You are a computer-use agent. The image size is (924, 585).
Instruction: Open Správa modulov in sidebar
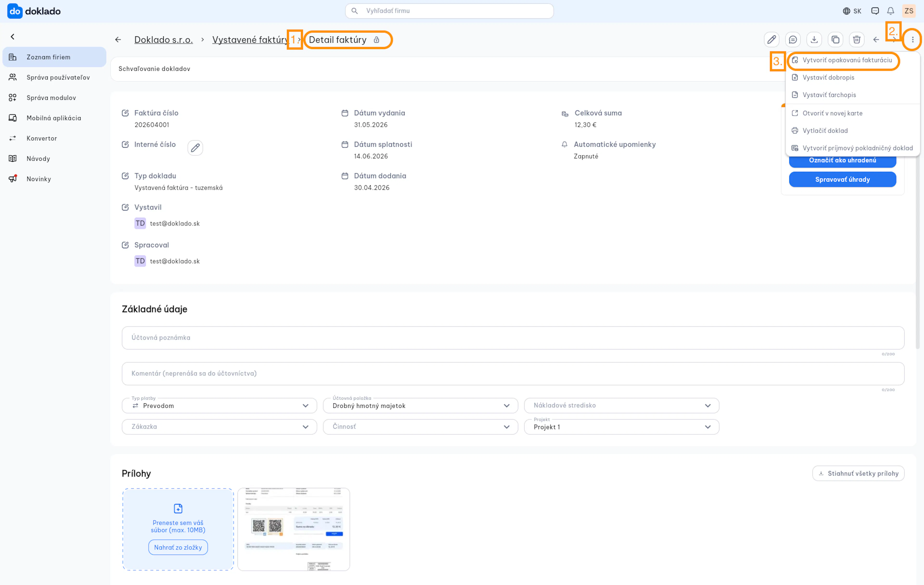click(x=54, y=98)
